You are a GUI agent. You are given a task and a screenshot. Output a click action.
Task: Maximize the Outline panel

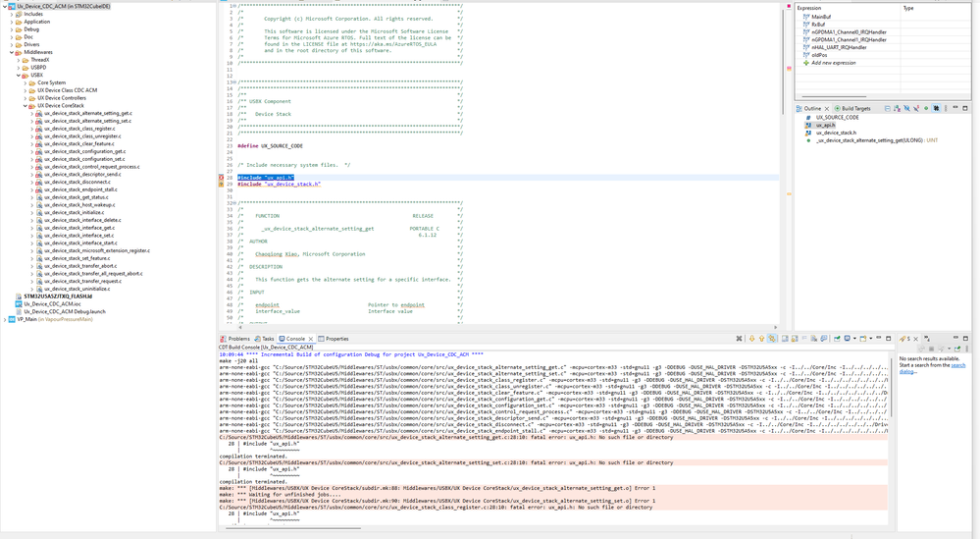coord(965,108)
